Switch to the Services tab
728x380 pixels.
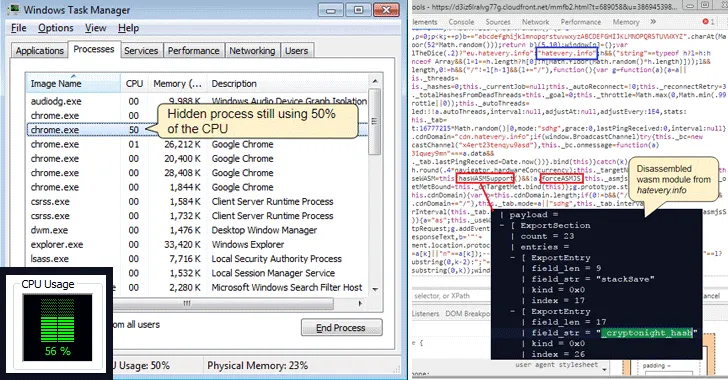141,51
